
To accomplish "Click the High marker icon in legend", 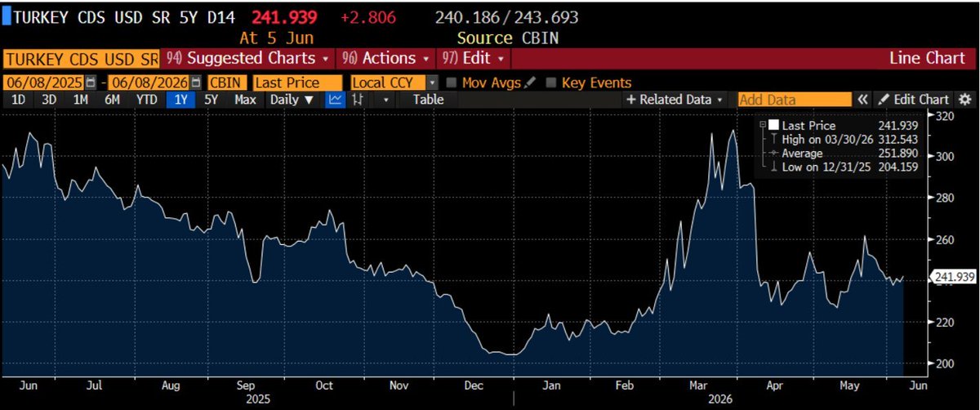I will pos(773,139).
